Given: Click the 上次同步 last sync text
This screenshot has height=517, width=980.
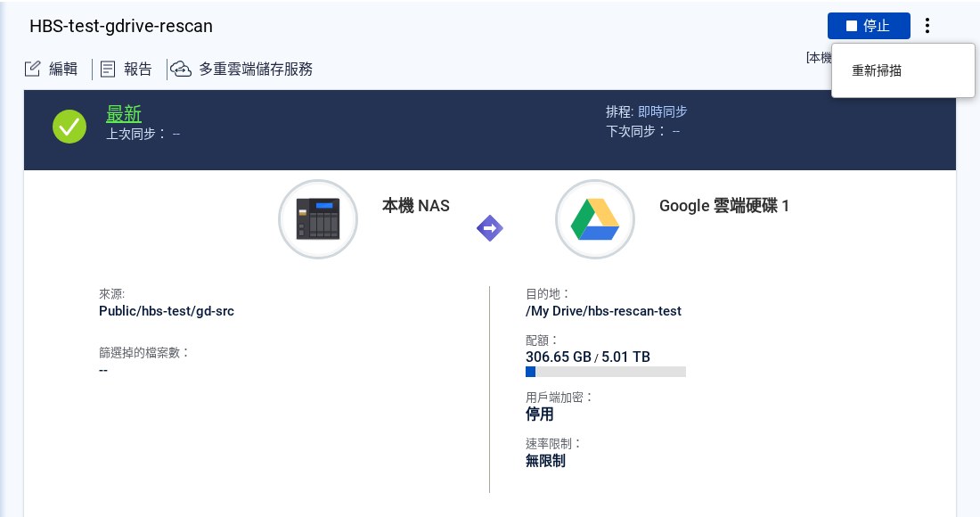Looking at the screenshot, I should click(x=143, y=134).
